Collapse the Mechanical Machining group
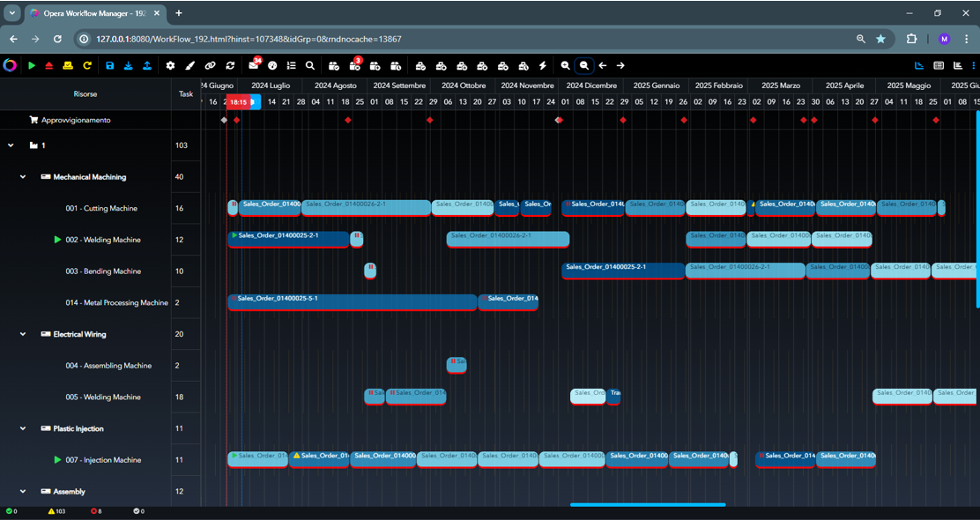 [x=23, y=177]
